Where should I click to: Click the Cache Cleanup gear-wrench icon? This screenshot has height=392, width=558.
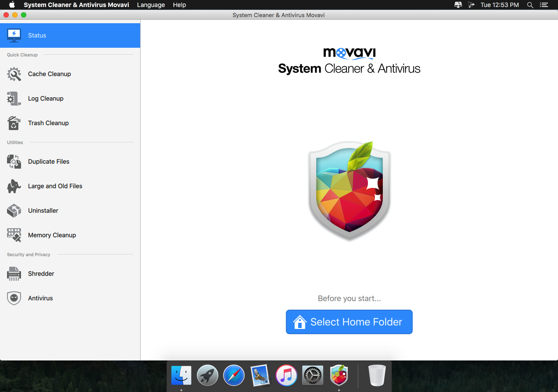14,74
